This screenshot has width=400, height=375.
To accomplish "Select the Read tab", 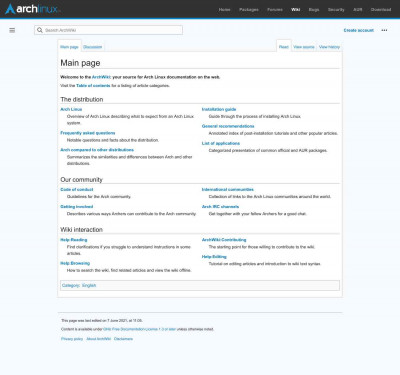I will pyautogui.click(x=284, y=47).
